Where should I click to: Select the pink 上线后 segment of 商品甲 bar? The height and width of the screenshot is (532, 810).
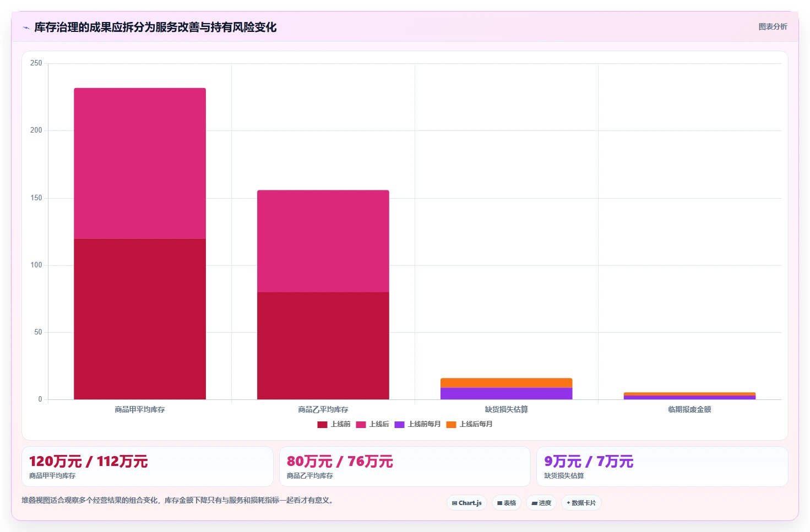(x=140, y=163)
